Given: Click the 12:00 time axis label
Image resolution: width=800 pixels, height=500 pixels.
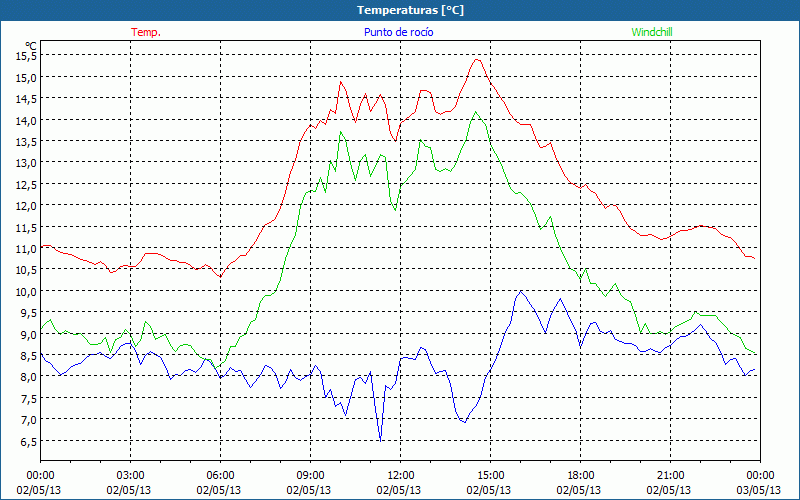Looking at the screenshot, I should (401, 475).
